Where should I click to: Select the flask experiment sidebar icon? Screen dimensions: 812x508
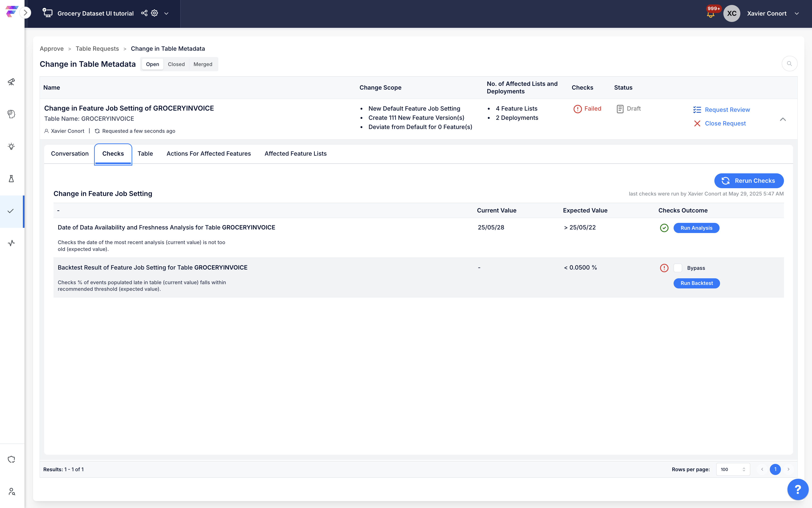click(x=11, y=178)
